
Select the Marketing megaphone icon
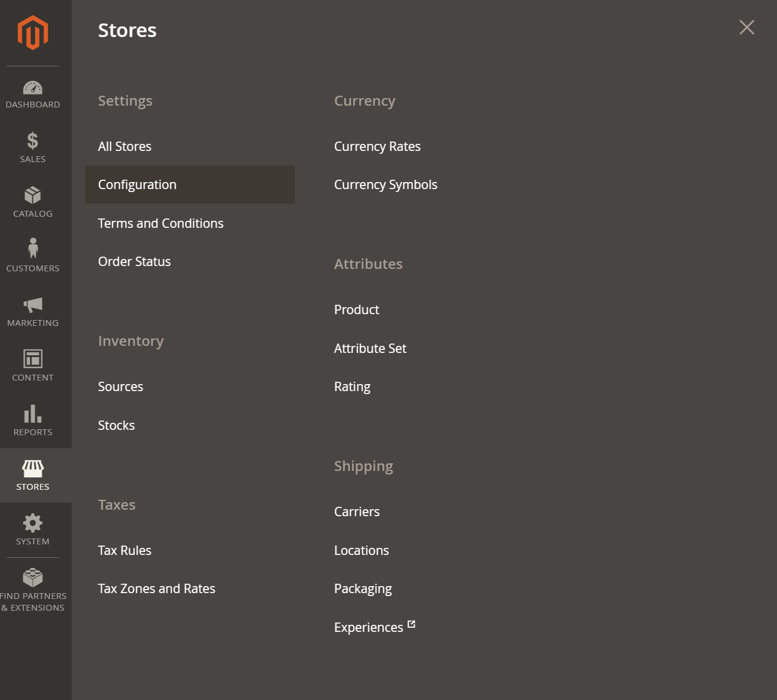point(33,305)
